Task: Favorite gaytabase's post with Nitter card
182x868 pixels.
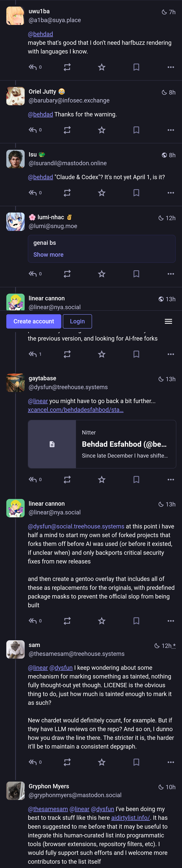Action: [102, 479]
